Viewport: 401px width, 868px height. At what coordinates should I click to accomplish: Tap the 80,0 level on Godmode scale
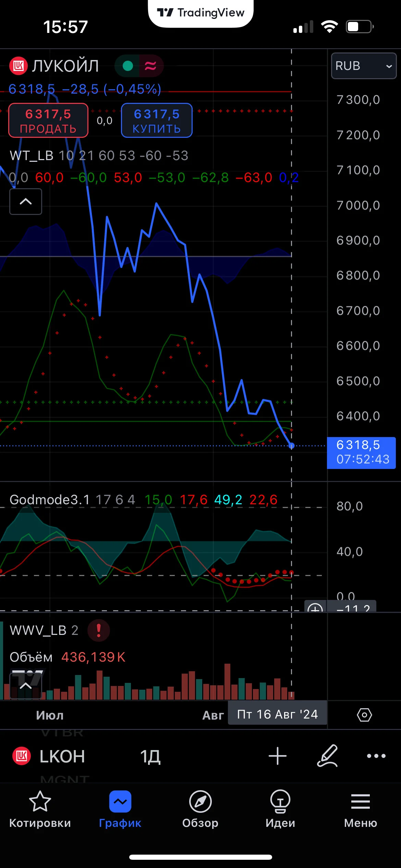point(350,506)
